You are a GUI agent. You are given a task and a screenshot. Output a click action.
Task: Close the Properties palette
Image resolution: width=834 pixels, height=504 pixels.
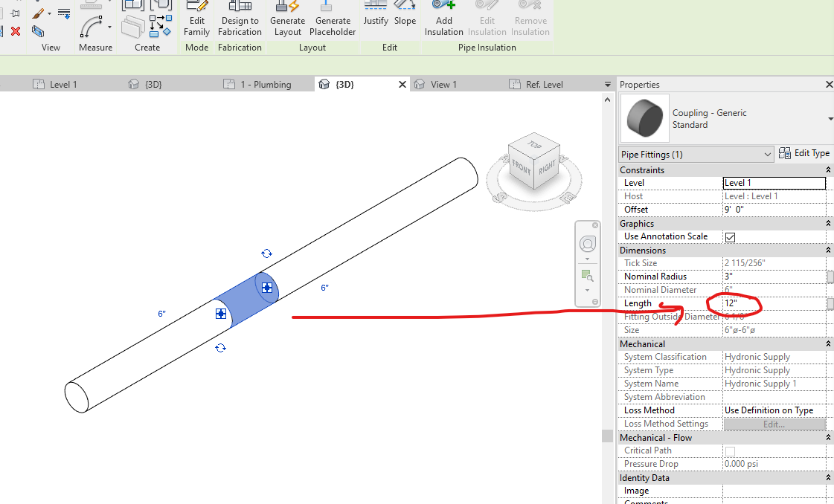point(829,85)
